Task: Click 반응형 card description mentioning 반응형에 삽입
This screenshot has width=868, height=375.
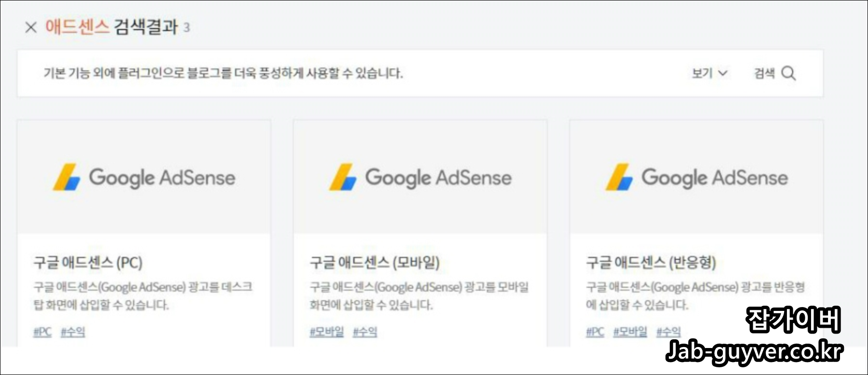Action: click(x=695, y=296)
